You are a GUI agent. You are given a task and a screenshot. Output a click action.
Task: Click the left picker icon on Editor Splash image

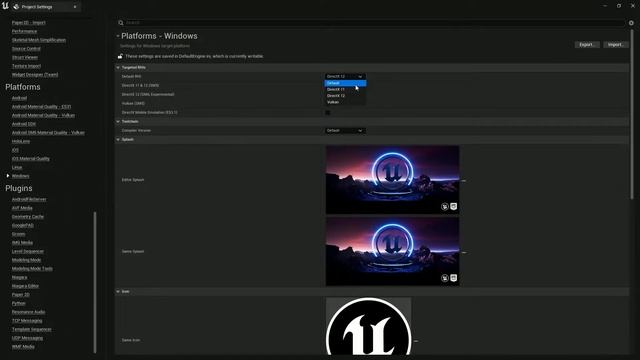(x=444, y=207)
